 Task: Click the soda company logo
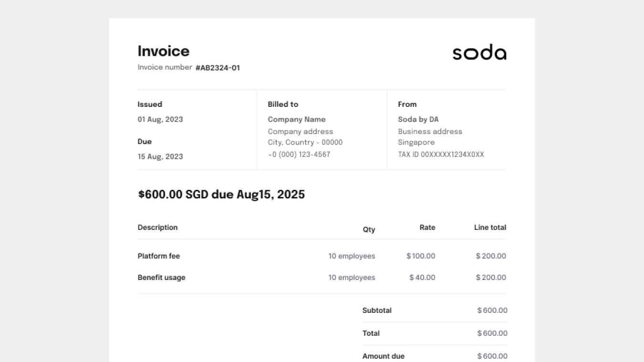(x=479, y=52)
